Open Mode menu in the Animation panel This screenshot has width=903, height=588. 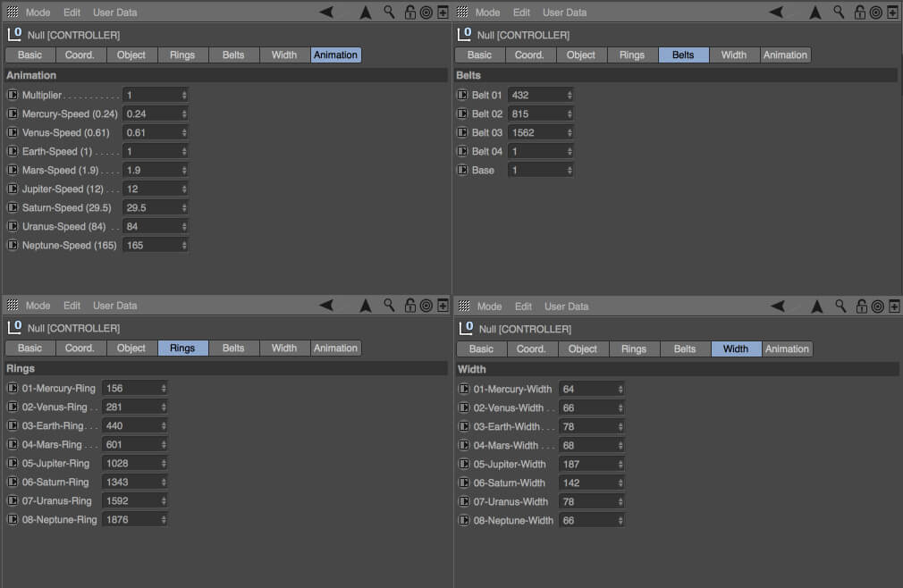tap(38, 13)
